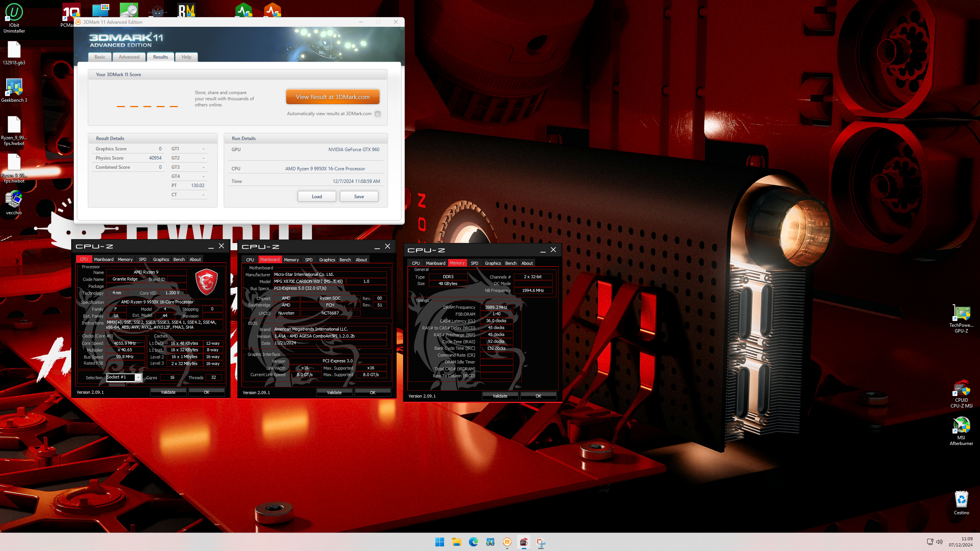Viewport: 980px width, 551px height.
Task: Toggle automatically view results at 3DMark.com
Action: [377, 114]
